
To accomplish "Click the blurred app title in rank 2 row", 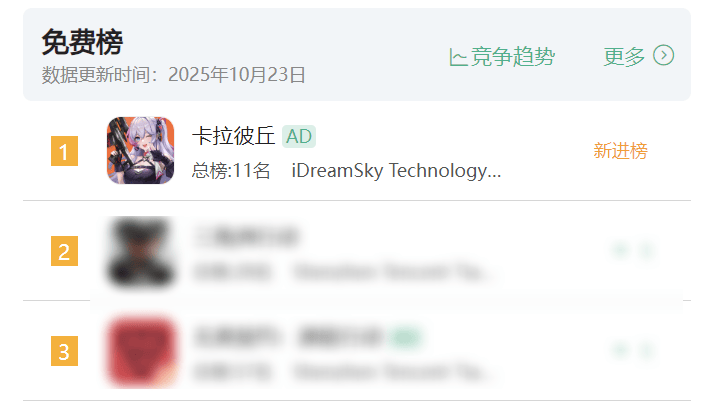I will [246, 236].
